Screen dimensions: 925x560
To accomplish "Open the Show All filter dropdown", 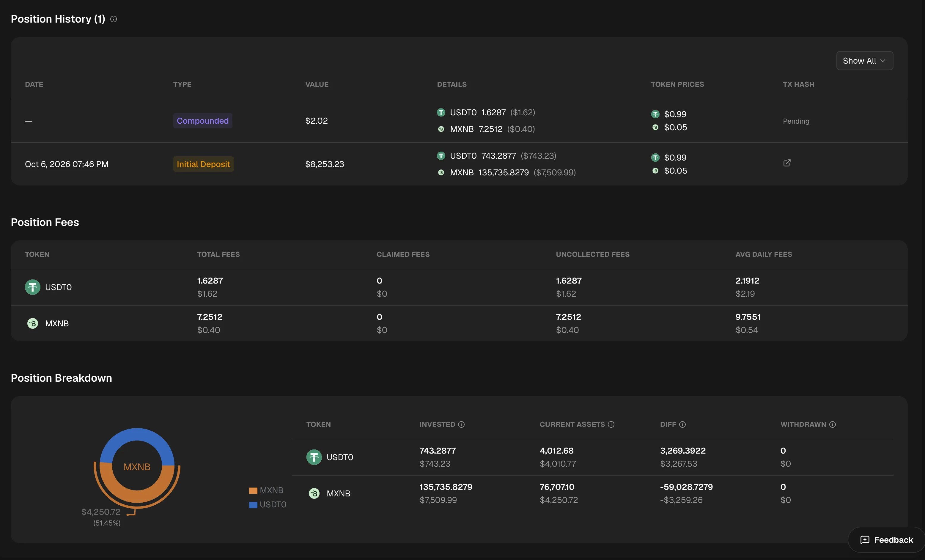I will coord(864,61).
